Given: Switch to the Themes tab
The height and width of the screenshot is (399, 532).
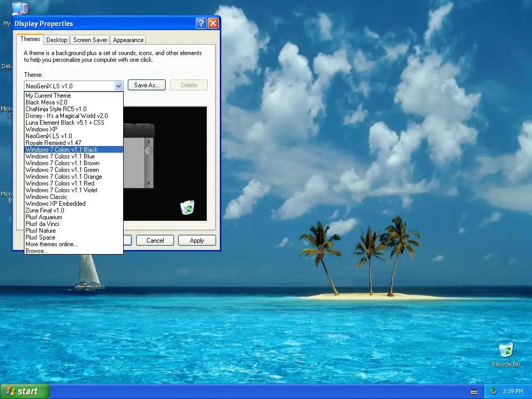Looking at the screenshot, I should pos(30,39).
